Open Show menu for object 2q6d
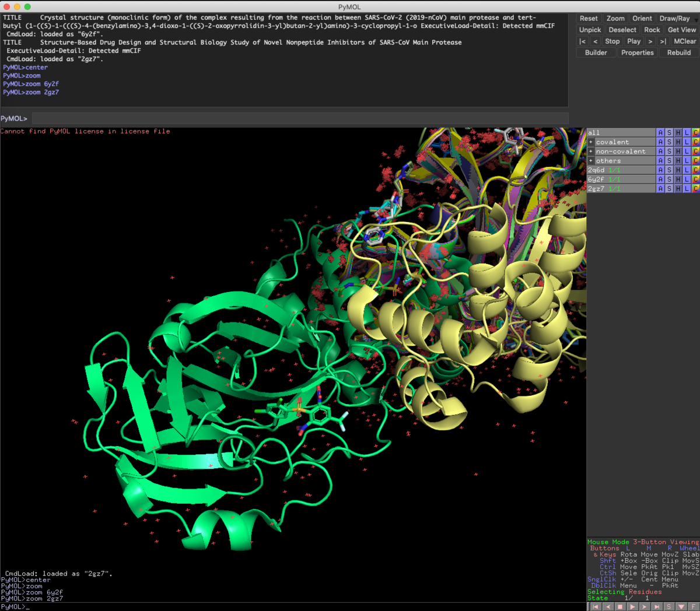The height and width of the screenshot is (611, 700). tap(669, 170)
